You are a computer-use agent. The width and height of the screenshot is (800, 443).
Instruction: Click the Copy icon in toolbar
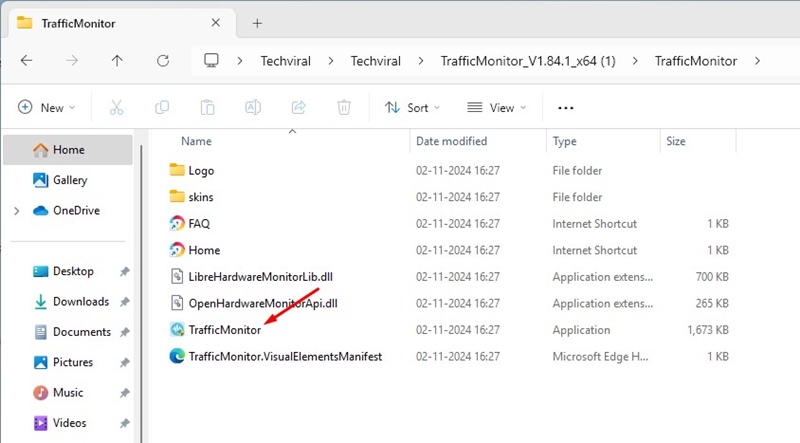coord(162,108)
